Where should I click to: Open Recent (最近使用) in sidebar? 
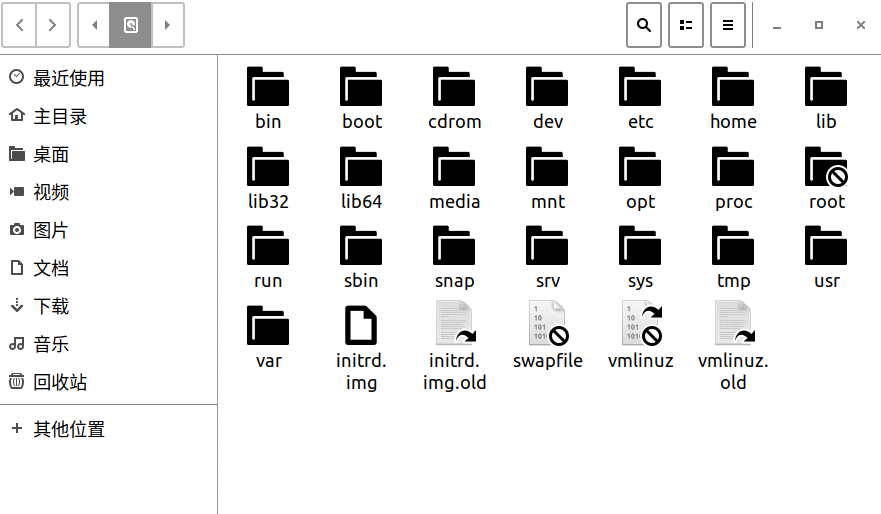pos(108,78)
